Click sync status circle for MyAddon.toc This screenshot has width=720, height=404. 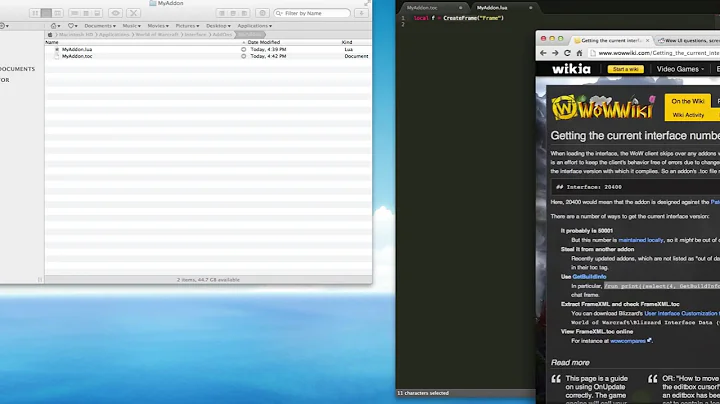(x=243, y=56)
